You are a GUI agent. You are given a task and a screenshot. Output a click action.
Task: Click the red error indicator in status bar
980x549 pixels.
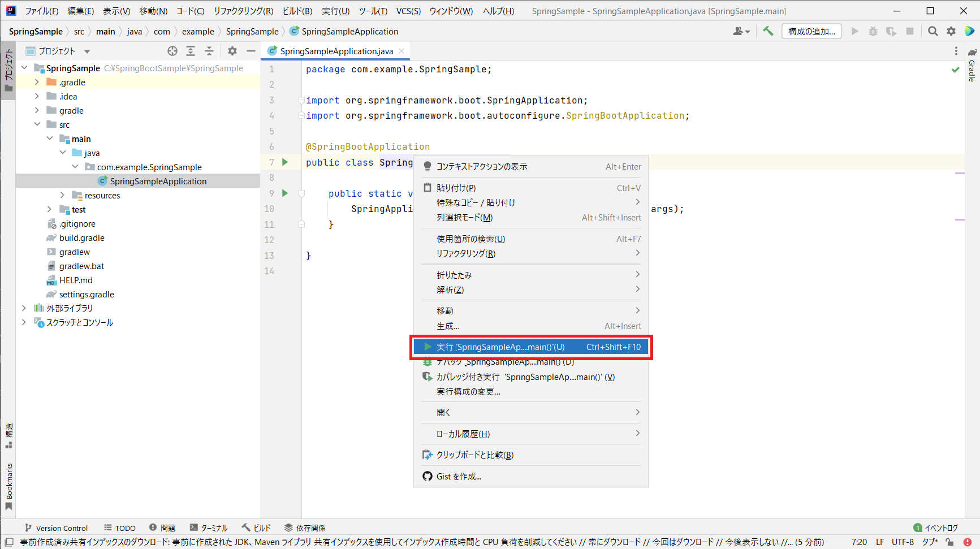[x=968, y=542]
